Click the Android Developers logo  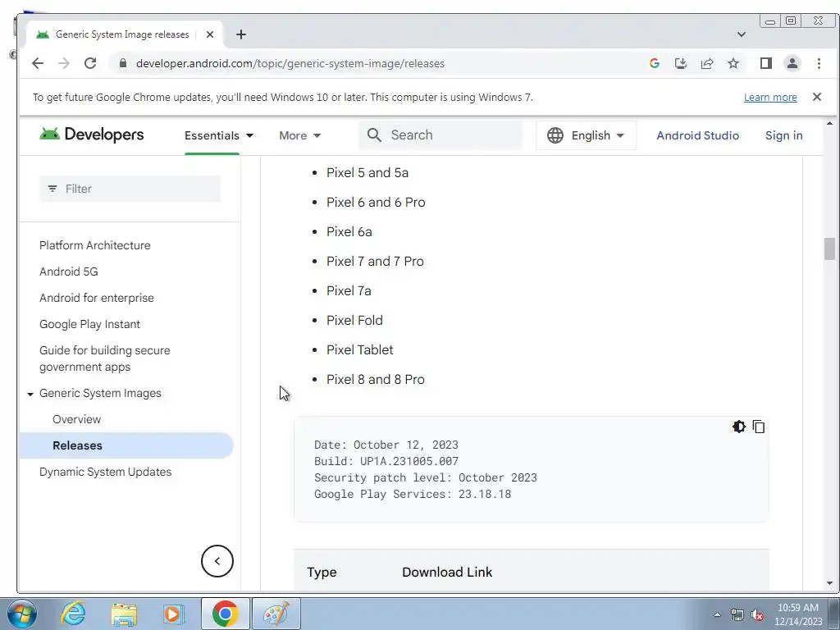[x=92, y=135]
